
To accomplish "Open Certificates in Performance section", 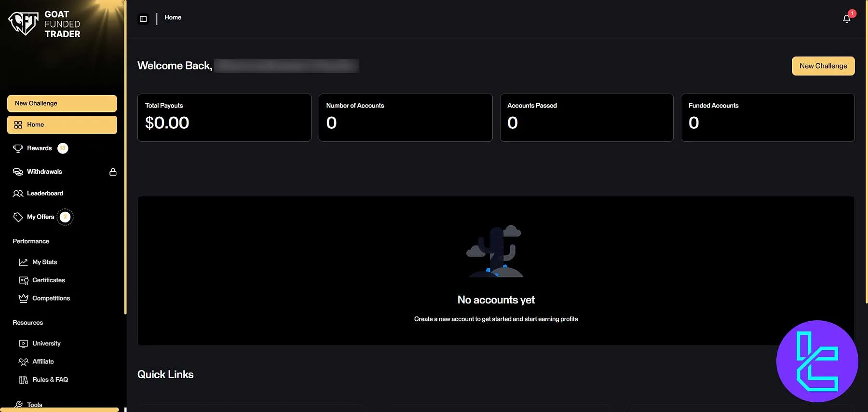I will [48, 280].
